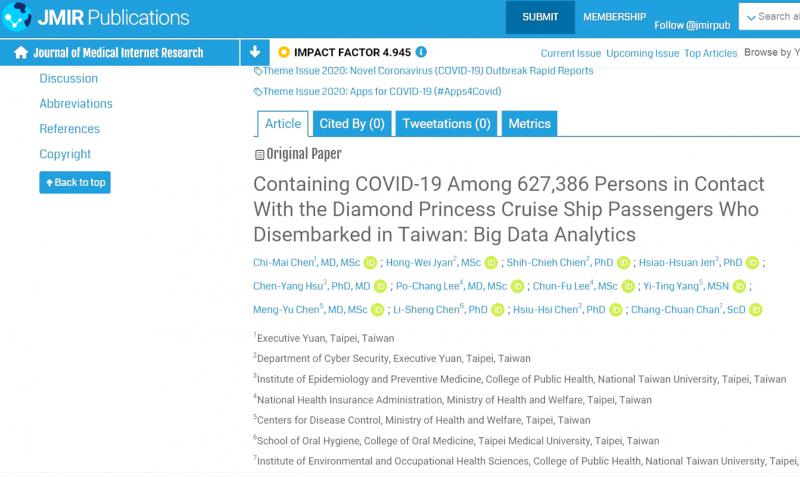Click the home icon beside Journal of Medical Internet Research

pyautogui.click(x=21, y=53)
